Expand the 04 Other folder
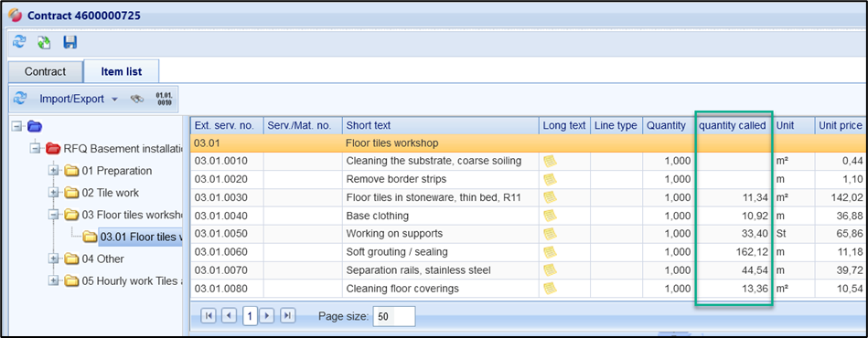 pos(54,259)
